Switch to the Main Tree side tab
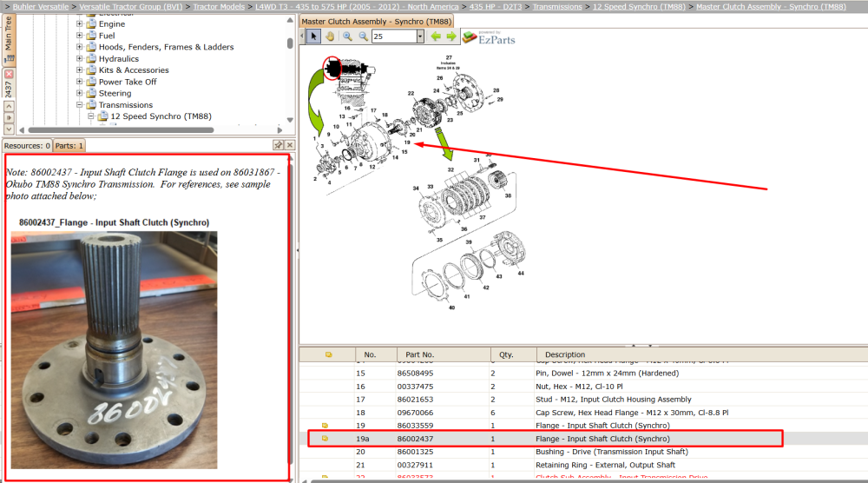The width and height of the screenshot is (868, 483). pos(9,40)
